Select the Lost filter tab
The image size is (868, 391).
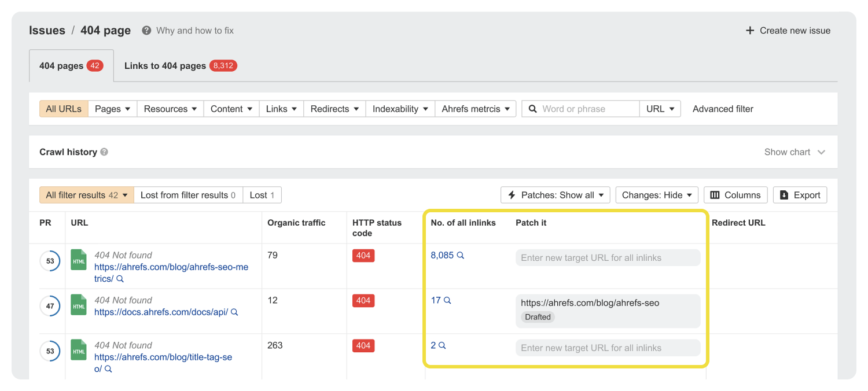[262, 194]
